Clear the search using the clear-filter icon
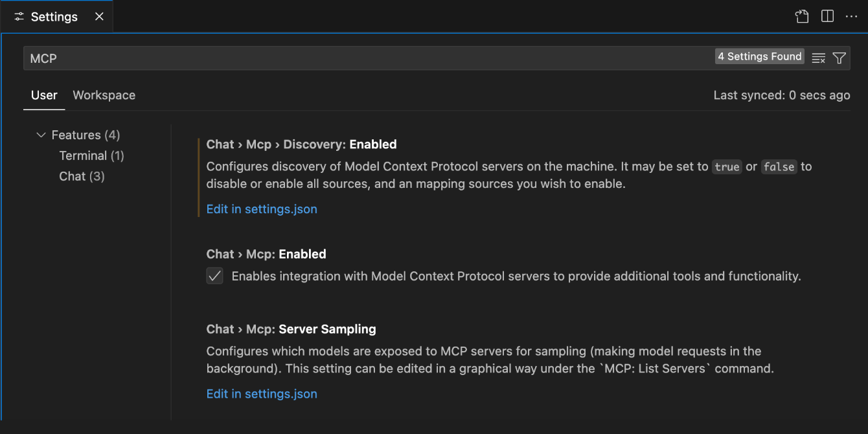 (x=818, y=57)
